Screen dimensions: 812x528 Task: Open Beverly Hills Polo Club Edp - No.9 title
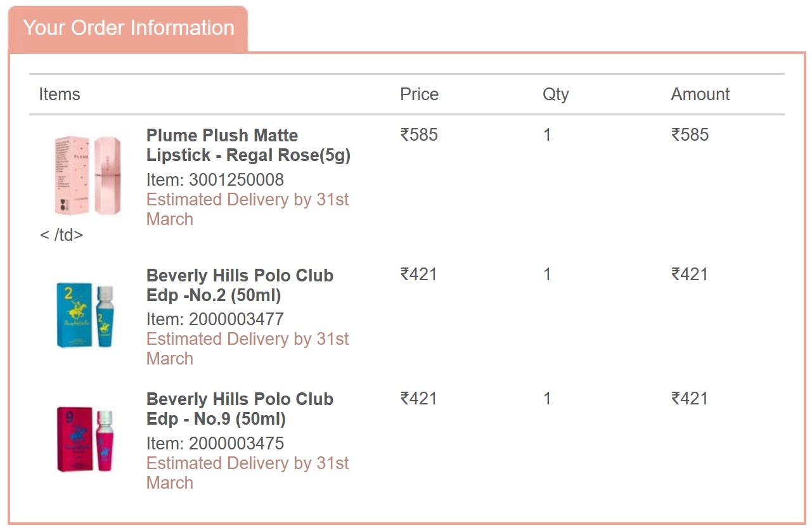(x=240, y=409)
